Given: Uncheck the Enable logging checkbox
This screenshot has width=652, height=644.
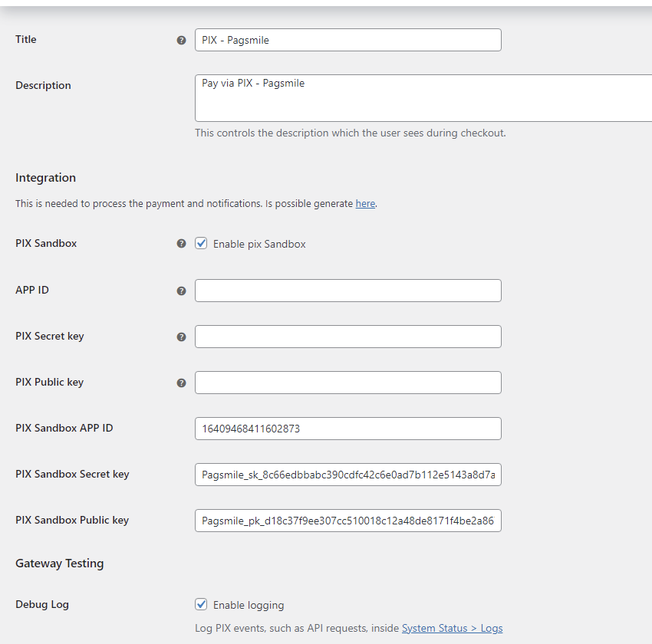Looking at the screenshot, I should click(x=202, y=605).
